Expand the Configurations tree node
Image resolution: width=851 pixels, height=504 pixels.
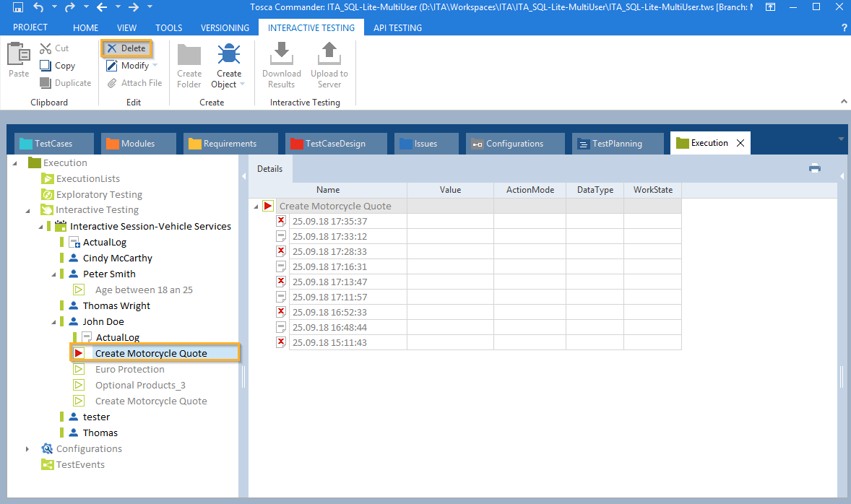pos(27,449)
